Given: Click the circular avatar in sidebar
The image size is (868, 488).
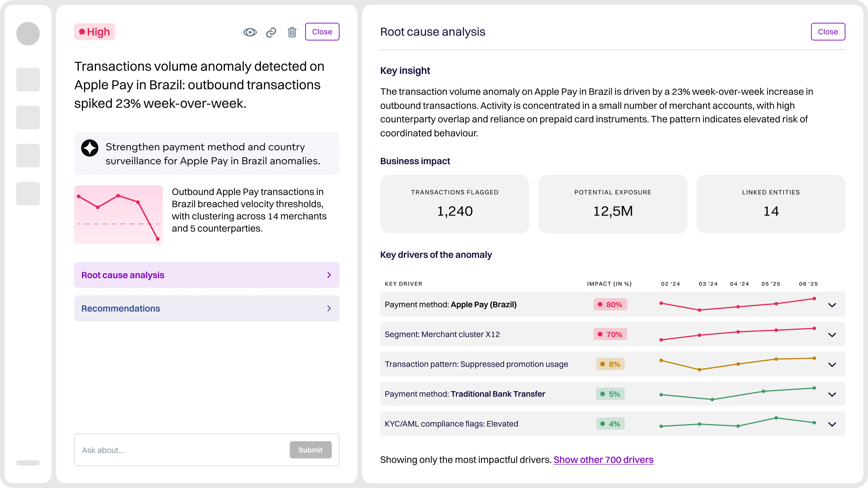Looking at the screenshot, I should coord(28,34).
